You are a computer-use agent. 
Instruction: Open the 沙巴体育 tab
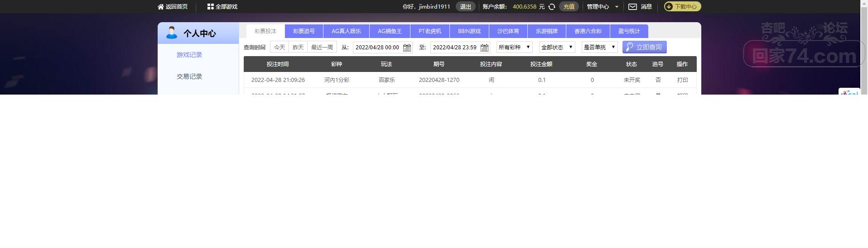click(x=508, y=31)
